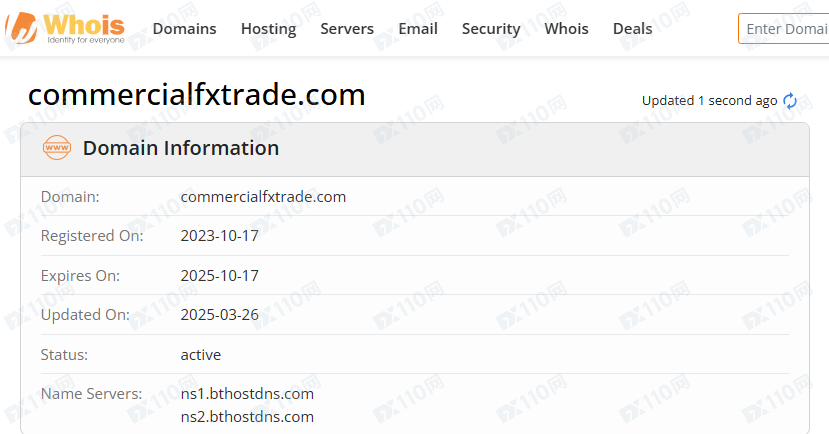Click the commercialfxtrade.com page heading
829x434 pixels.
197,95
